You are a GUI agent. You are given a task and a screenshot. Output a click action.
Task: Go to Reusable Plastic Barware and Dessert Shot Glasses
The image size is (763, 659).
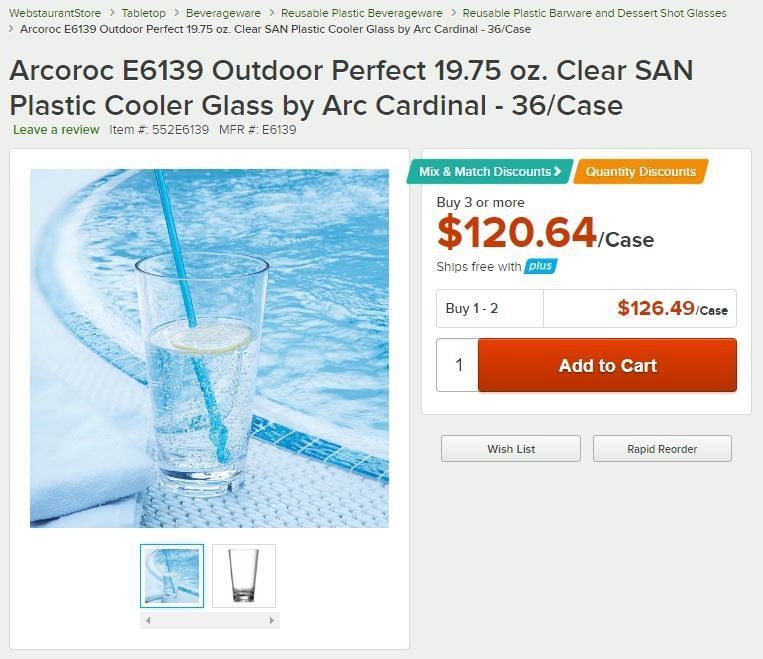click(594, 13)
